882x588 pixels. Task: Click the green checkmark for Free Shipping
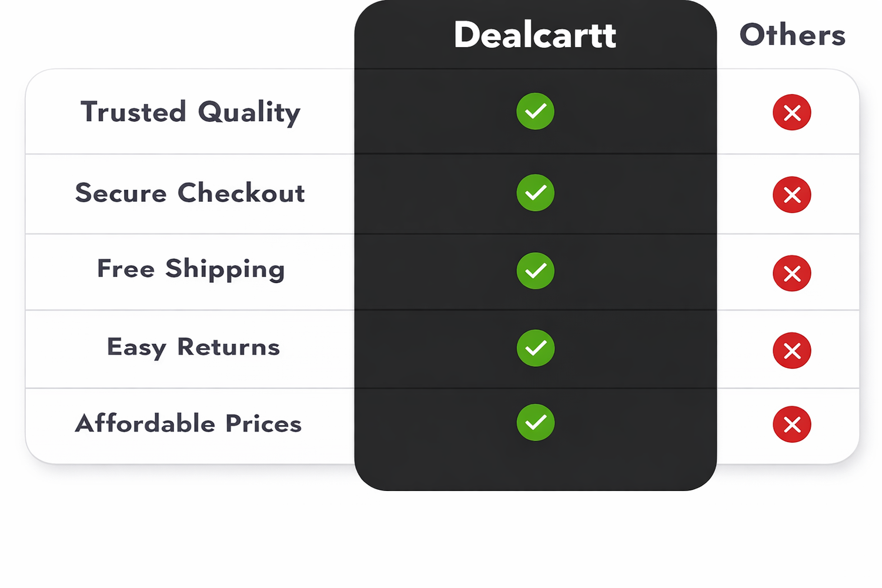[535, 270]
